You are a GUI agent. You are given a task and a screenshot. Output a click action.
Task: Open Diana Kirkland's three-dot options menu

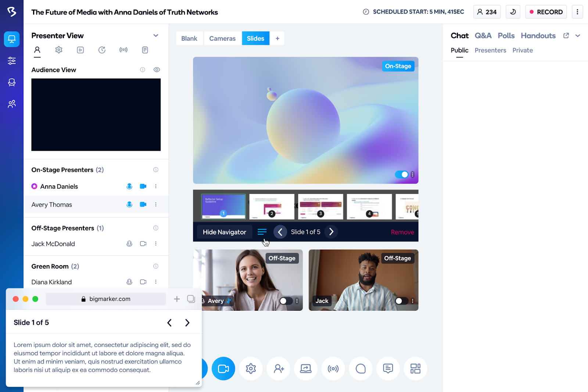[x=156, y=282]
